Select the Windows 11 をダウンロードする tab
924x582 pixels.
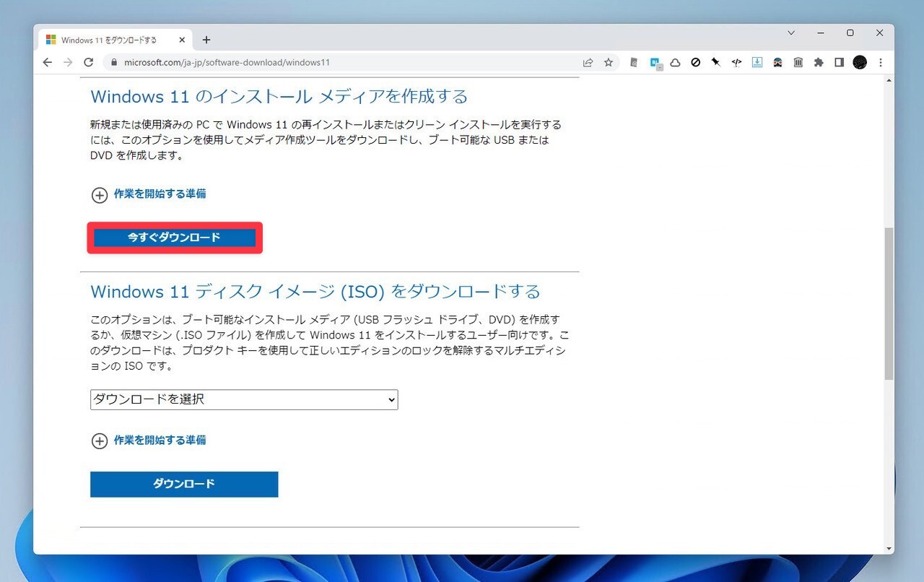(115, 40)
